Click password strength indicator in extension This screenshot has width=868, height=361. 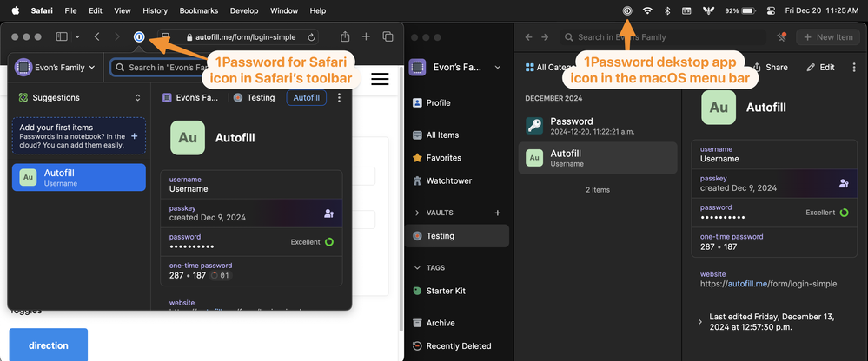(328, 241)
